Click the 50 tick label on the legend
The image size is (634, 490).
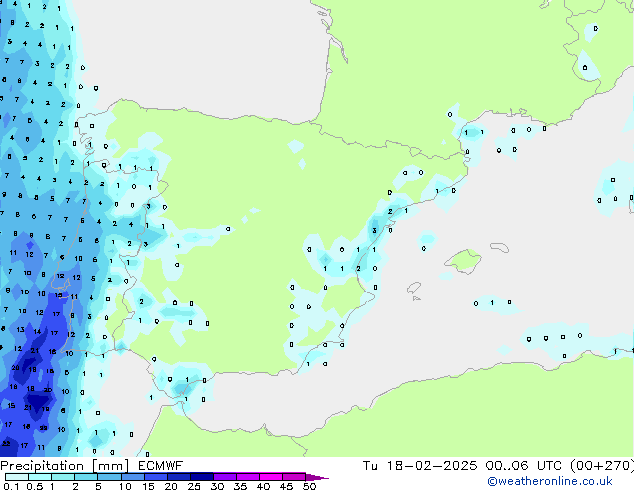pyautogui.click(x=309, y=486)
